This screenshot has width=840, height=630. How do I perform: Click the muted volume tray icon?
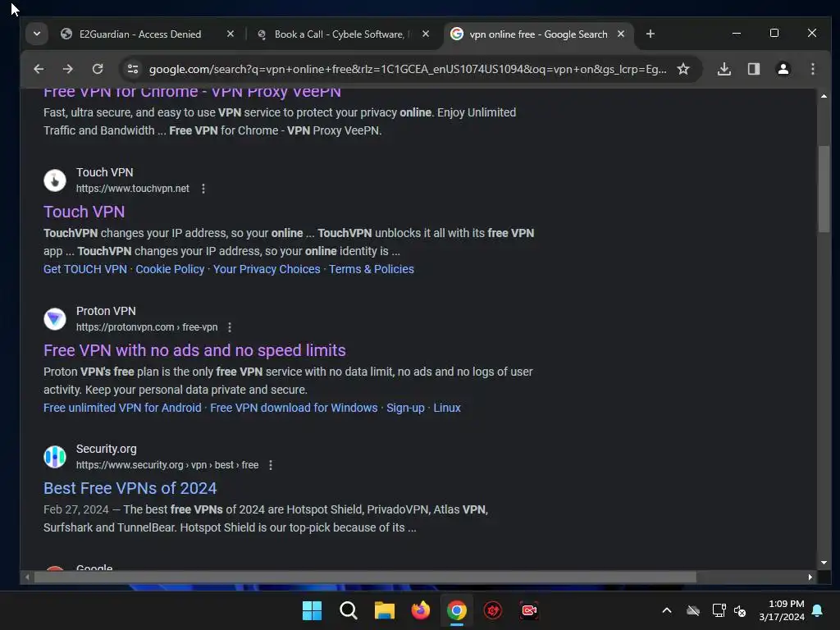(740, 610)
